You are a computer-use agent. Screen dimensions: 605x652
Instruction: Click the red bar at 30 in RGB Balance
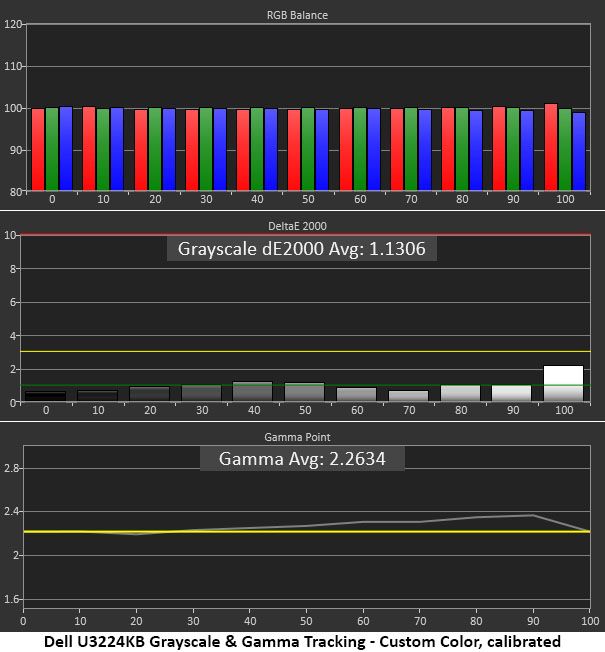pyautogui.click(x=192, y=150)
